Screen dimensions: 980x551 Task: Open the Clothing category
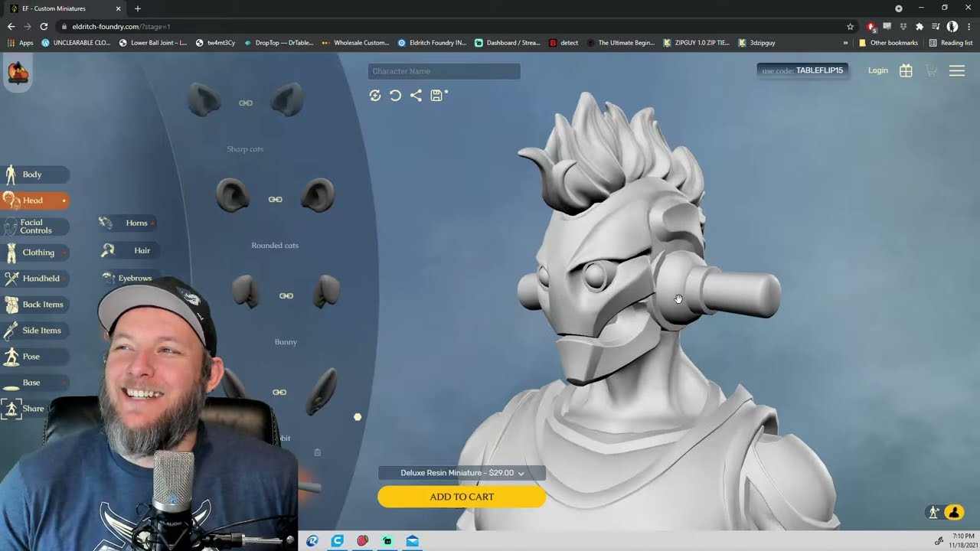[x=34, y=253]
